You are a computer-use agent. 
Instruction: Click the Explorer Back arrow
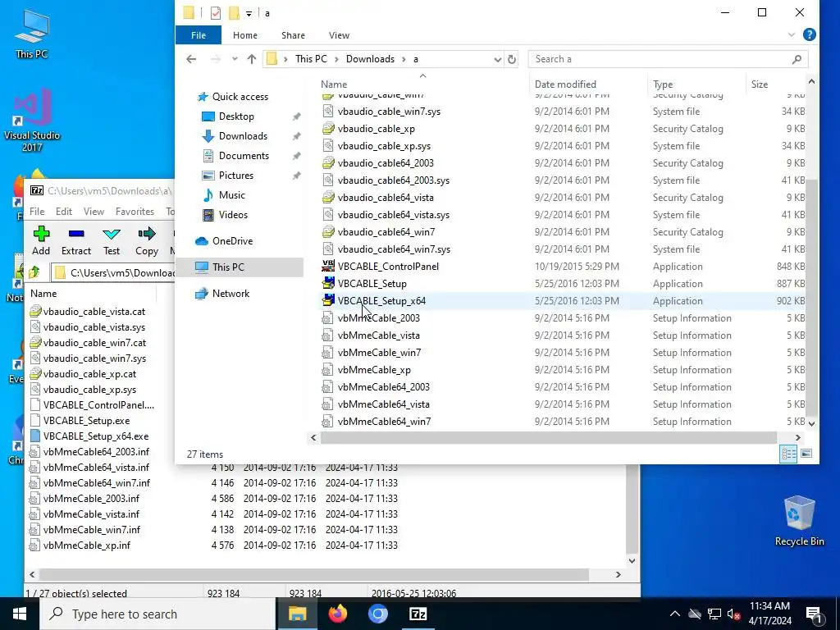point(191,59)
